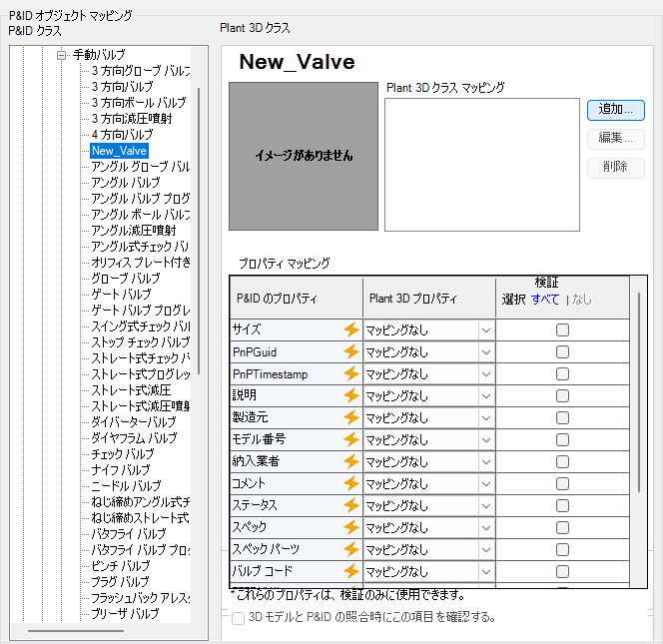663x644 pixels.
Task: Select バタフライ バルブ tree item
Action: pyautogui.click(x=129, y=534)
